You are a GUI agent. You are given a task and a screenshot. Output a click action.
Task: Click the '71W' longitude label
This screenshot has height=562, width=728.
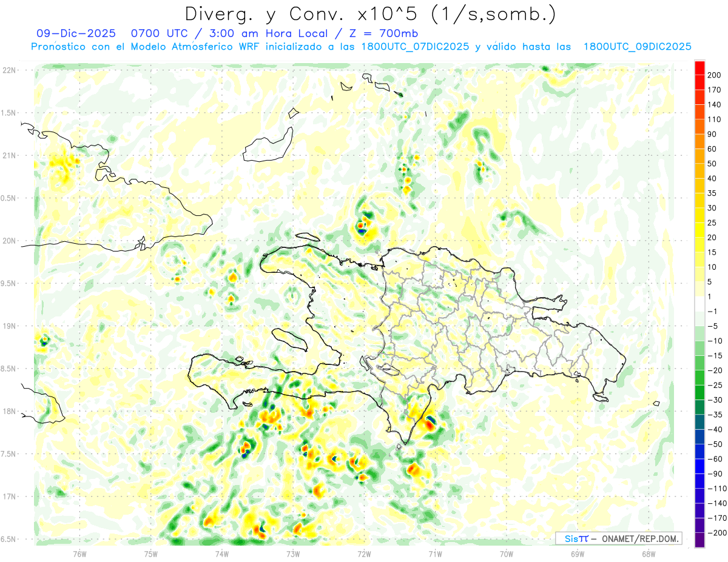click(435, 554)
